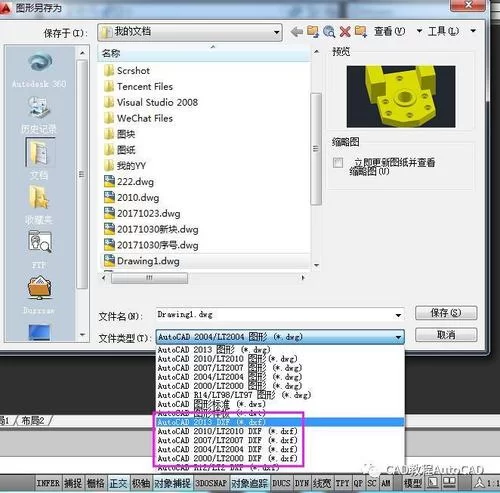
Task: Toggle 线宽 lineweight in status bar
Action: click(x=322, y=483)
